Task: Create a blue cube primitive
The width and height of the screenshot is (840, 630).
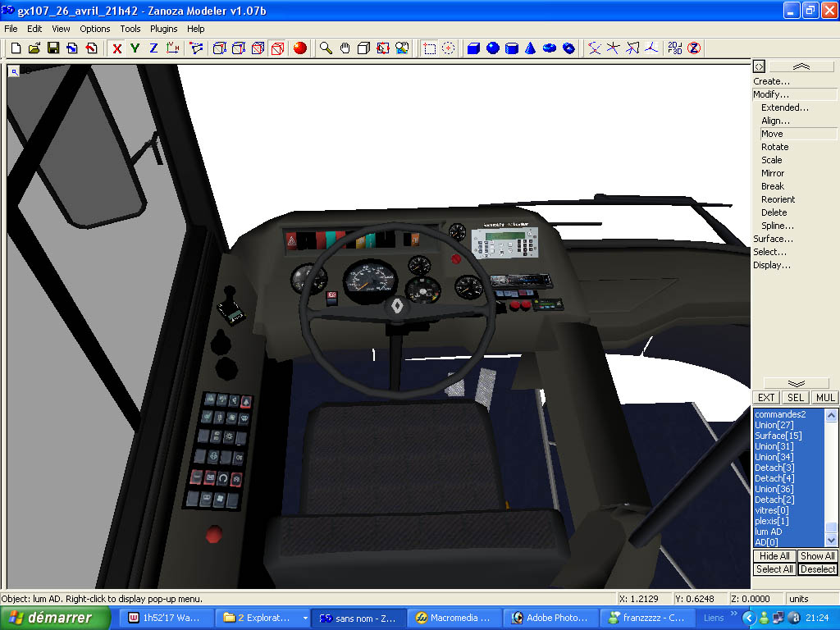Action: [x=473, y=48]
